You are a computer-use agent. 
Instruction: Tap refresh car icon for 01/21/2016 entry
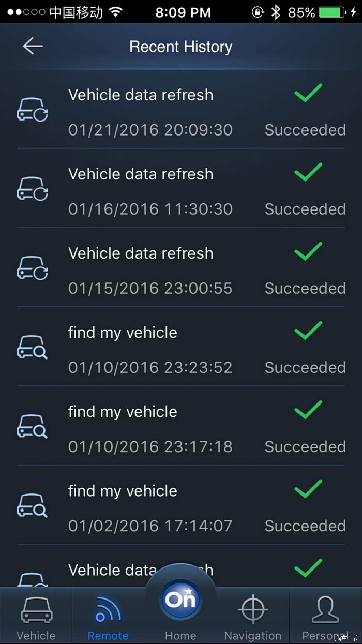33,110
